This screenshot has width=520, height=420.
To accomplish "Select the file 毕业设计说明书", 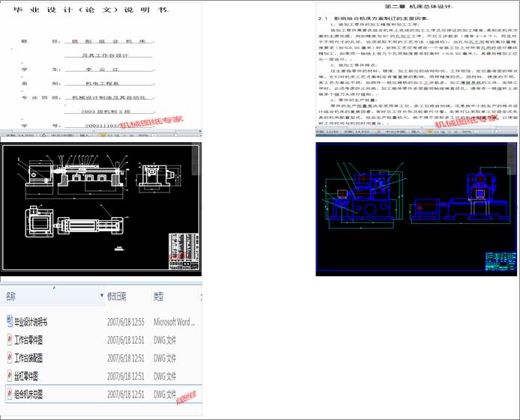I will tap(31, 322).
